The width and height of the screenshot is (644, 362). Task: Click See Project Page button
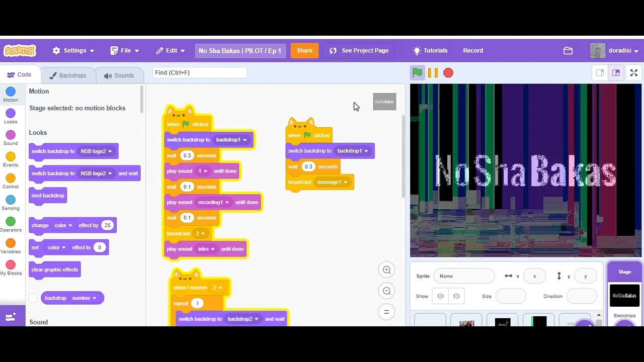coord(359,51)
